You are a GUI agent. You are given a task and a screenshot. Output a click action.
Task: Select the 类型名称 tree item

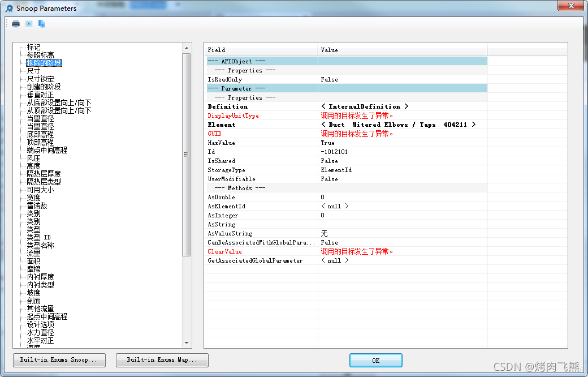(x=40, y=245)
